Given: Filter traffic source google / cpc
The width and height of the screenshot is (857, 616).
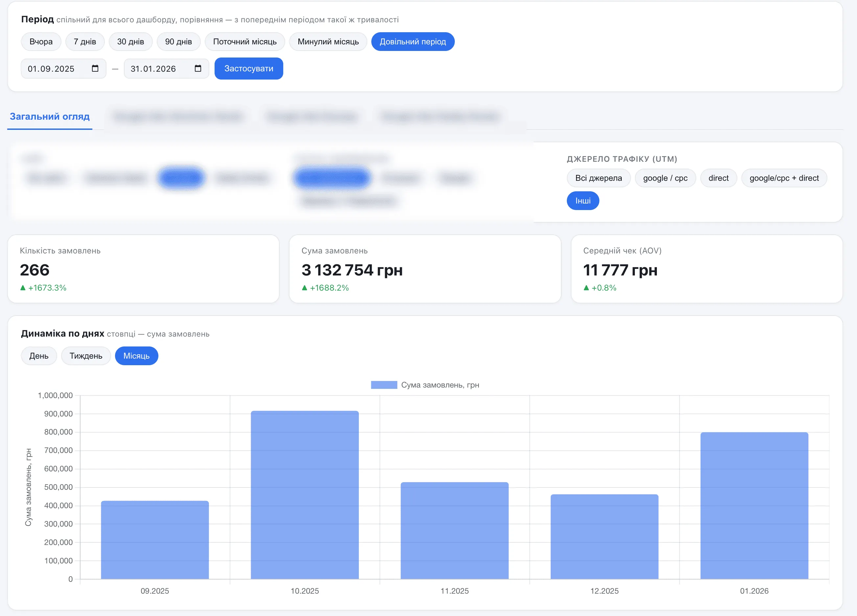Looking at the screenshot, I should point(665,178).
